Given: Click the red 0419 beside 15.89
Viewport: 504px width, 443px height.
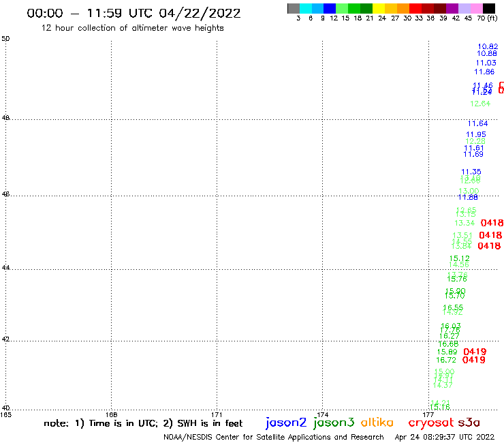Looking at the screenshot, I should point(475,352).
